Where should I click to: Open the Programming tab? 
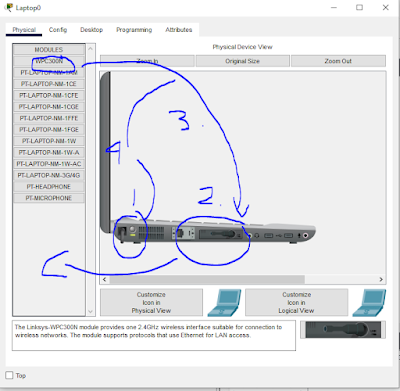click(134, 30)
